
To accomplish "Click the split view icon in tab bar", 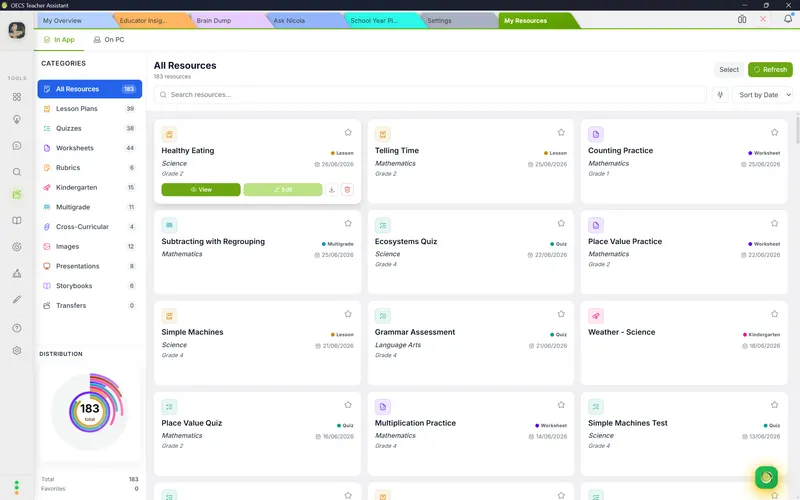I will click(x=742, y=19).
